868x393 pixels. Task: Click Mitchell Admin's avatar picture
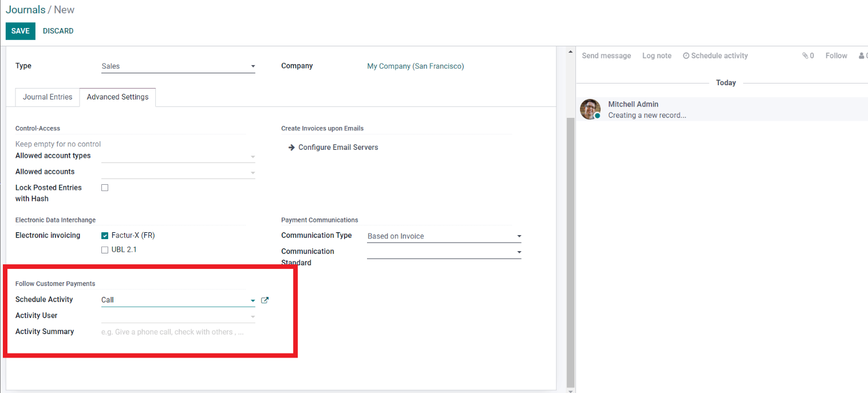(590, 109)
